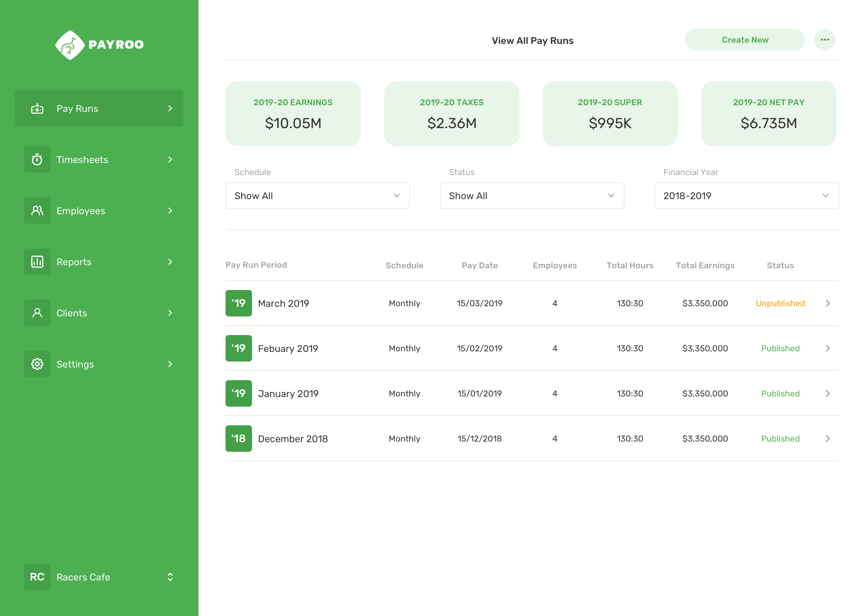Open Febuary 2019 row arrow
Image resolution: width=866 pixels, height=616 pixels.
pyautogui.click(x=828, y=348)
